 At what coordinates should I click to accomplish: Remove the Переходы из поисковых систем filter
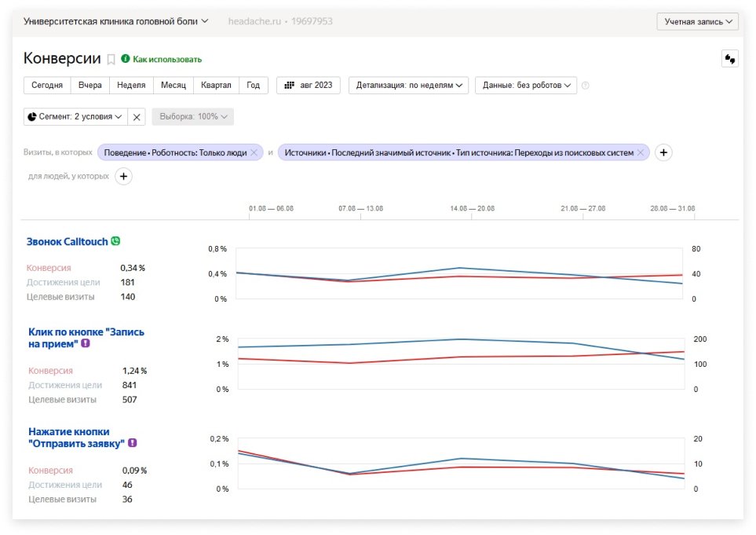(x=641, y=152)
